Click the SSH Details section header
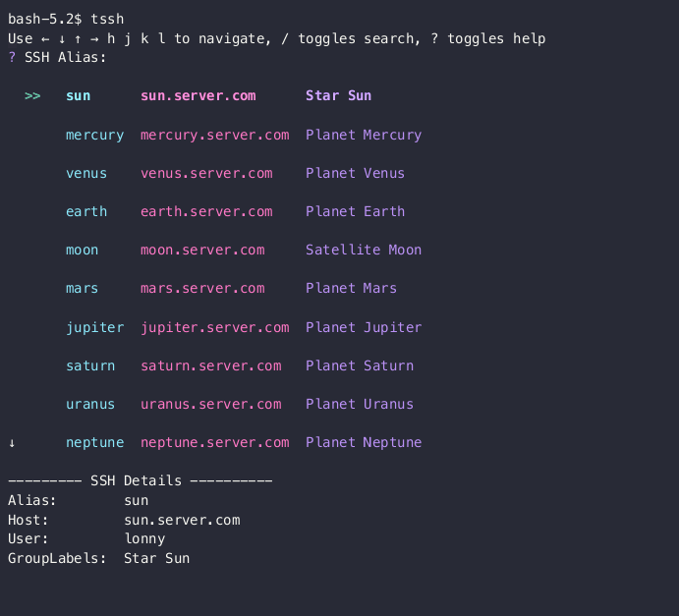 coord(141,481)
